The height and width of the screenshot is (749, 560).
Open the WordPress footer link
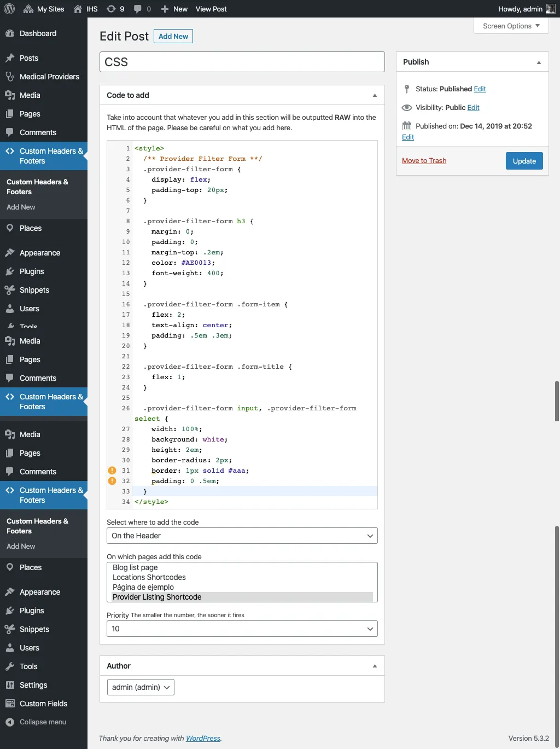tap(203, 738)
